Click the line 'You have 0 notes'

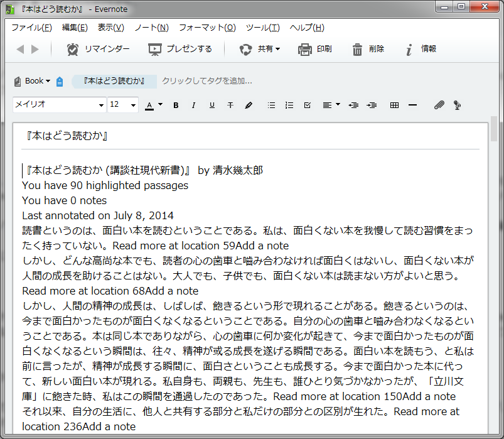pos(64,201)
